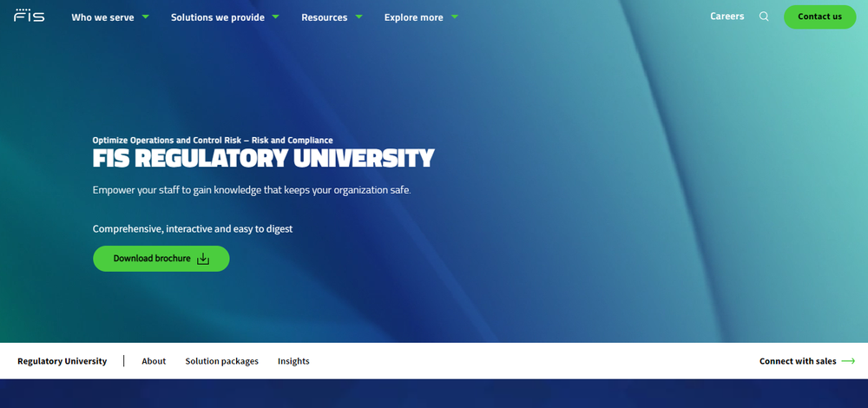This screenshot has width=868, height=408.
Task: Jump to the Solution packages section
Action: pos(221,361)
